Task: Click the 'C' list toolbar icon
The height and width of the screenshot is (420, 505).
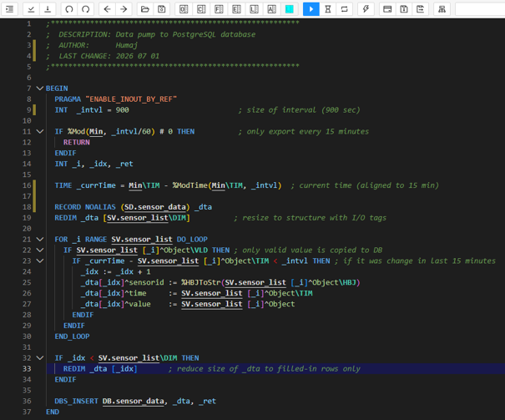Action: (201, 9)
